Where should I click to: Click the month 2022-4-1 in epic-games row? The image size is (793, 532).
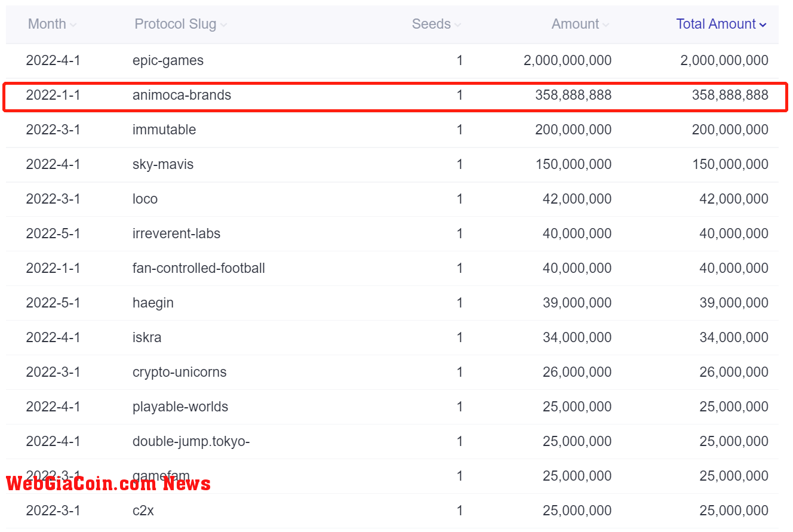pos(53,60)
